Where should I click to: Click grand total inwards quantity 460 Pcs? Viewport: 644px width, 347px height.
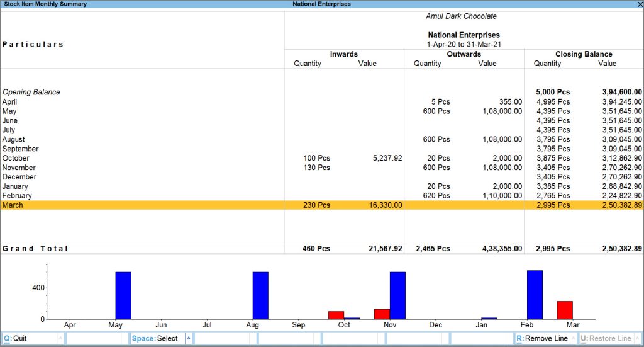click(316, 249)
